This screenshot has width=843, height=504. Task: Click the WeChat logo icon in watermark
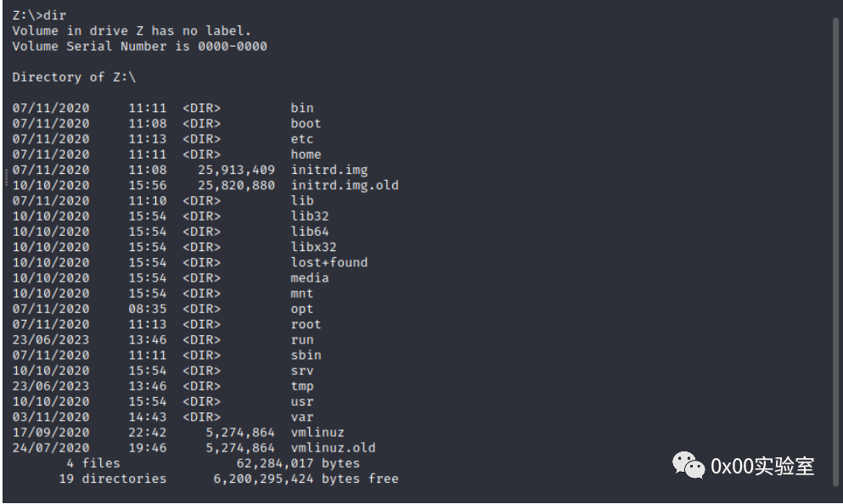pyautogui.click(x=688, y=465)
